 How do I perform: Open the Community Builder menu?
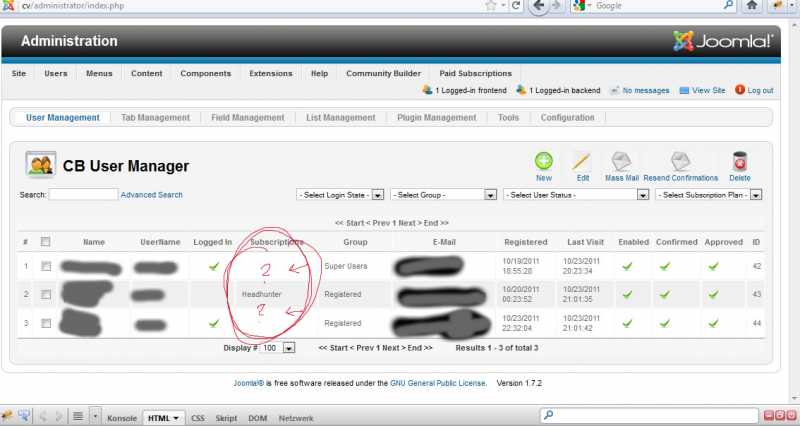tap(384, 73)
